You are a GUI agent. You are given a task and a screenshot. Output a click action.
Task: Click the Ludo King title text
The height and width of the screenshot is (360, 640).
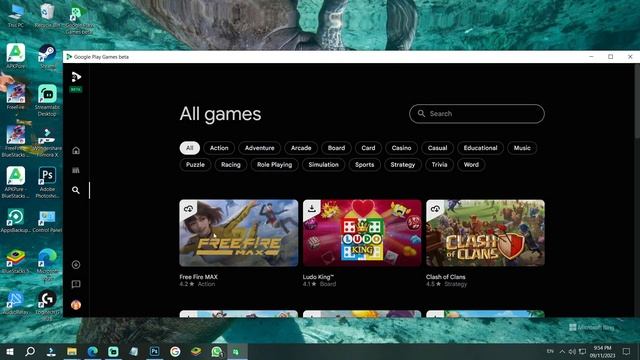[318, 277]
